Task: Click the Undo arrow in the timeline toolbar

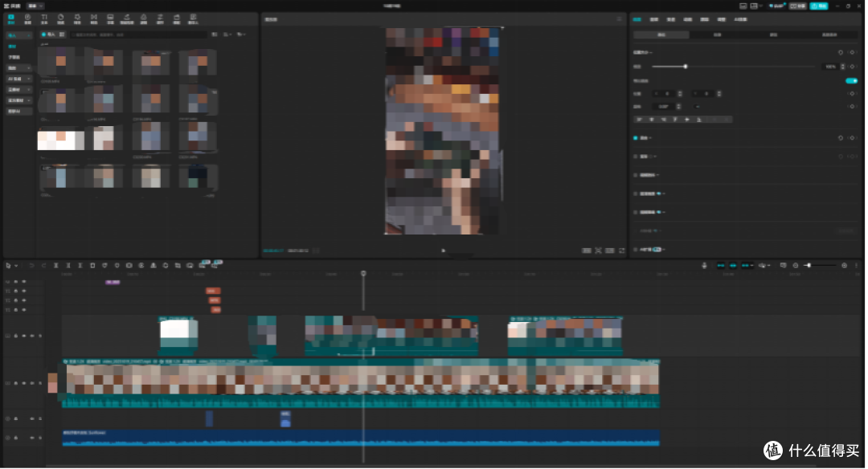Action: pyautogui.click(x=31, y=266)
